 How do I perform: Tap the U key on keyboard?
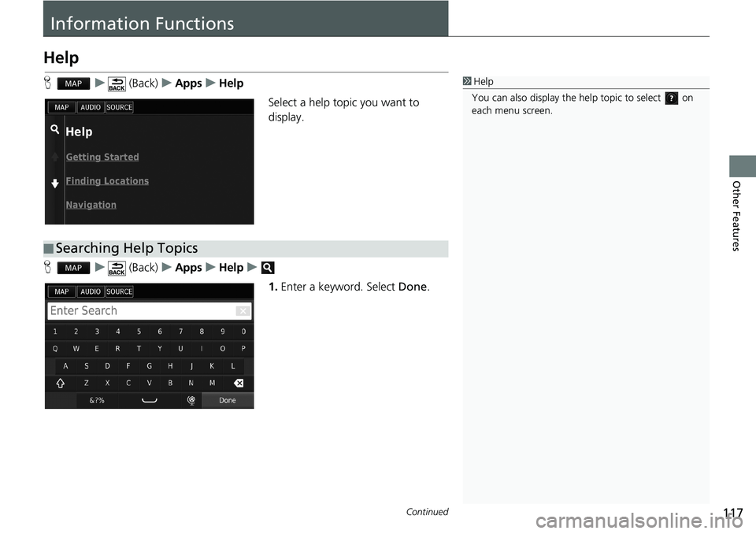(x=181, y=348)
